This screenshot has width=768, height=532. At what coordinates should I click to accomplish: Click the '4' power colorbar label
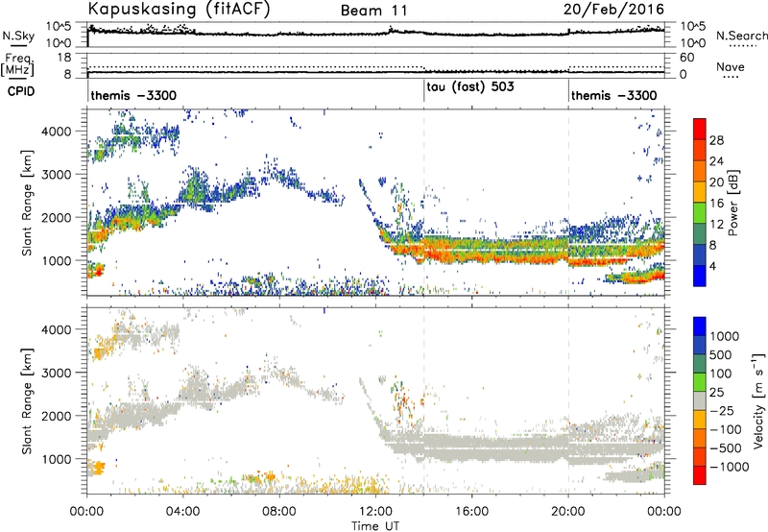click(x=712, y=266)
